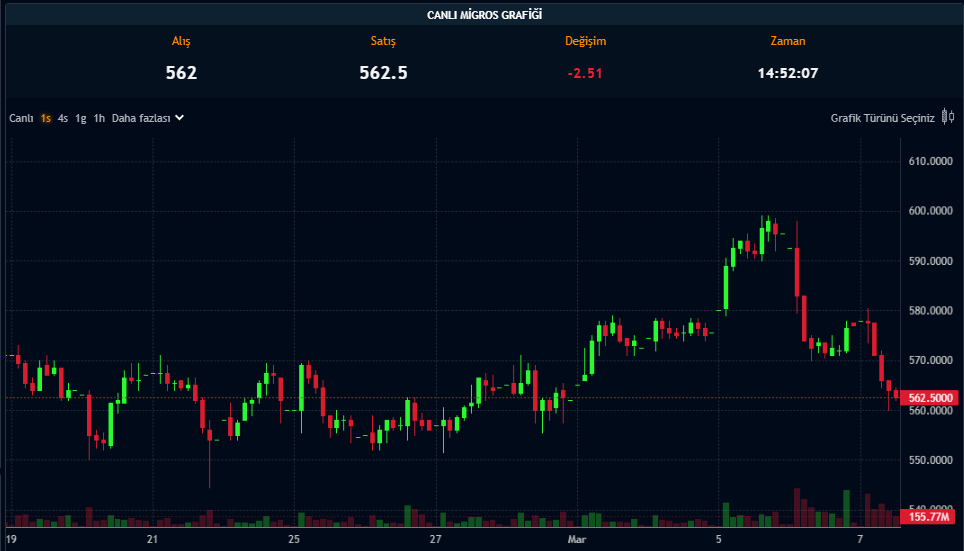964x551 pixels.
Task: Click the 27 date axis label
Action: coord(435,539)
